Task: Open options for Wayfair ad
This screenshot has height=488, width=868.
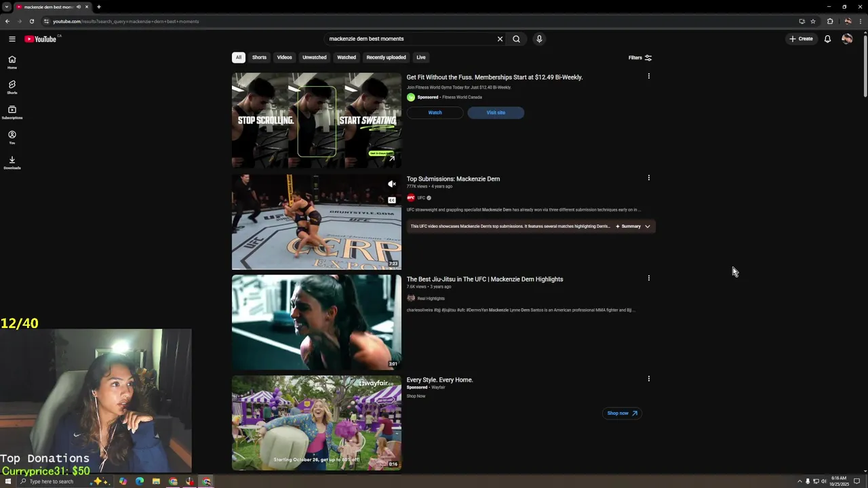Action: tap(648, 379)
